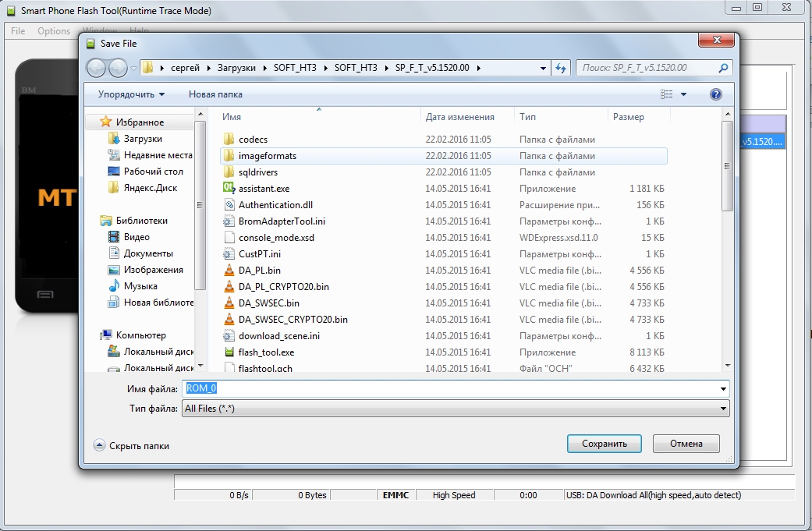This screenshot has height=531, width=812.
Task: Sort by Дата изменения column header
Action: click(467, 117)
